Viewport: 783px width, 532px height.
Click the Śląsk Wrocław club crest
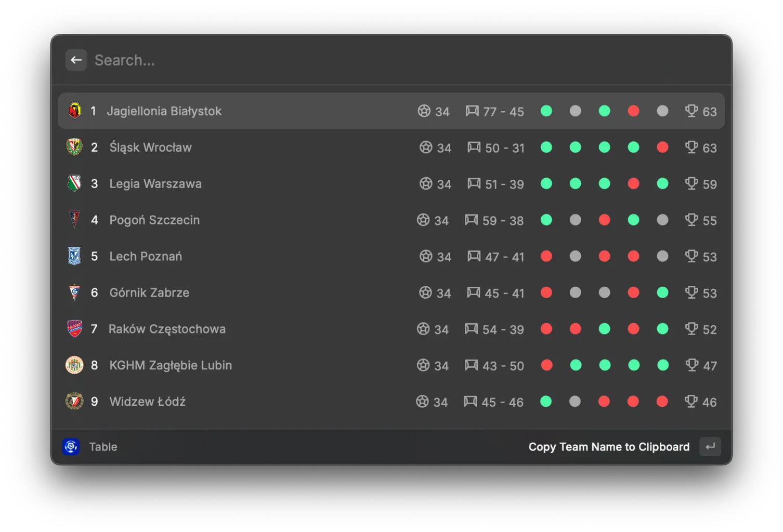[74, 147]
